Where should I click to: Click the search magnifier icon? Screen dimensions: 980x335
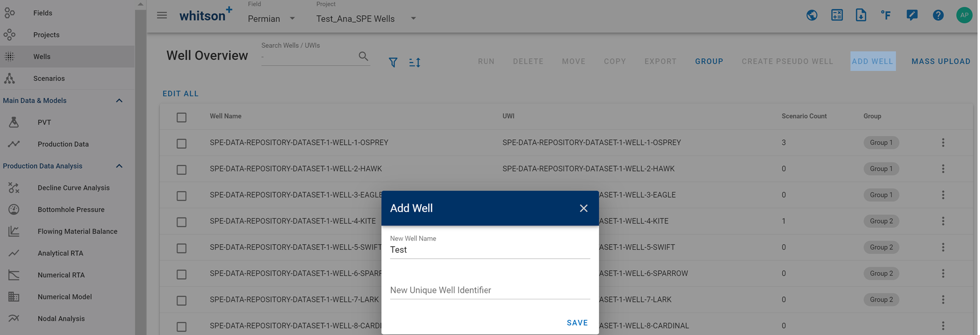(363, 56)
